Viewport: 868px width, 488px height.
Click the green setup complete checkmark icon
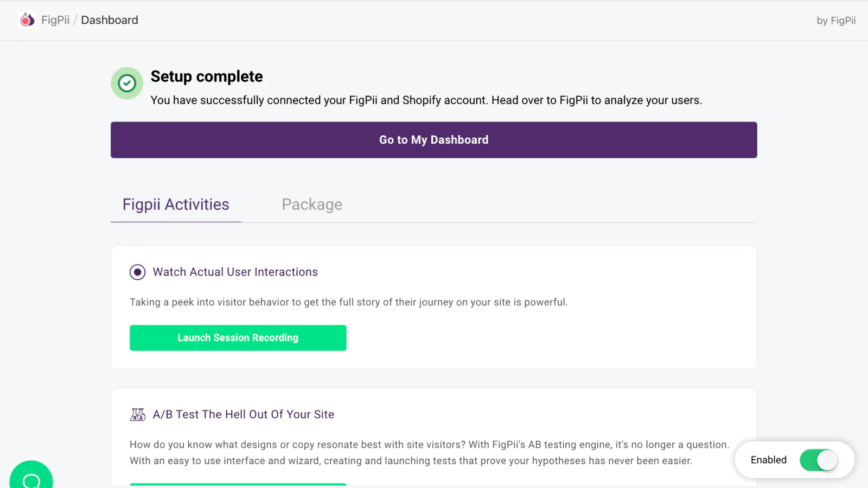127,83
